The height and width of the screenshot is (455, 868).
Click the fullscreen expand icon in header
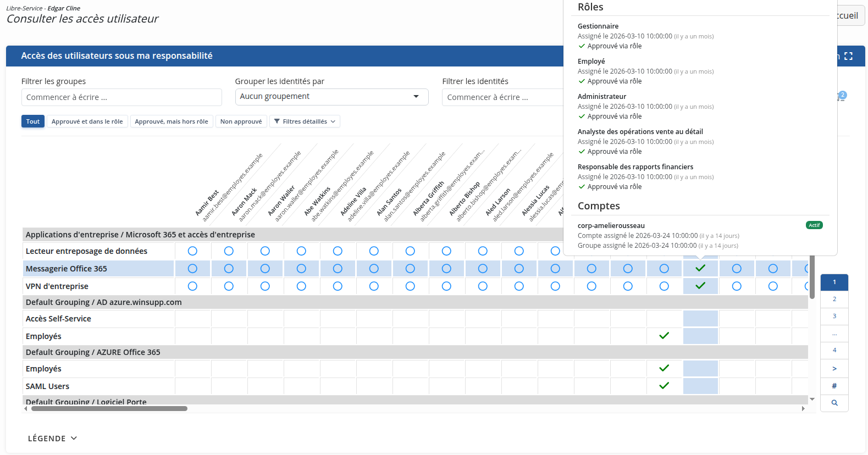click(848, 56)
